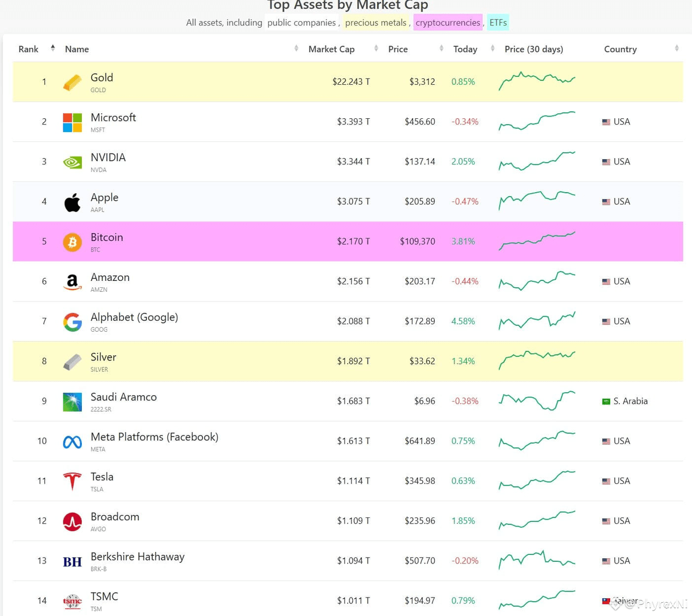Screen dimensions: 692x616
Task: Click Apple's -0.47% daily change
Action: click(x=465, y=201)
